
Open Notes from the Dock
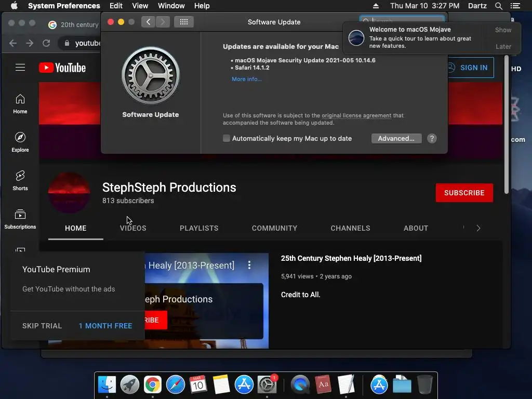[x=221, y=385]
